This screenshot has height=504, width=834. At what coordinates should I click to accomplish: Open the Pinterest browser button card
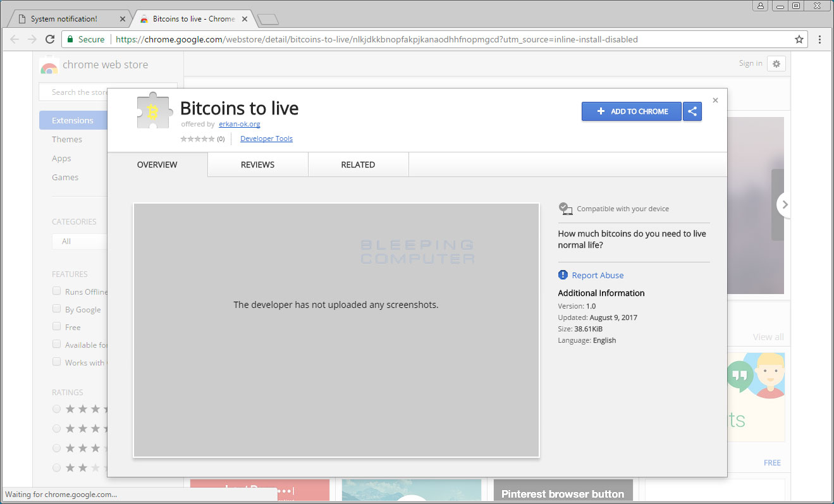tap(563, 491)
